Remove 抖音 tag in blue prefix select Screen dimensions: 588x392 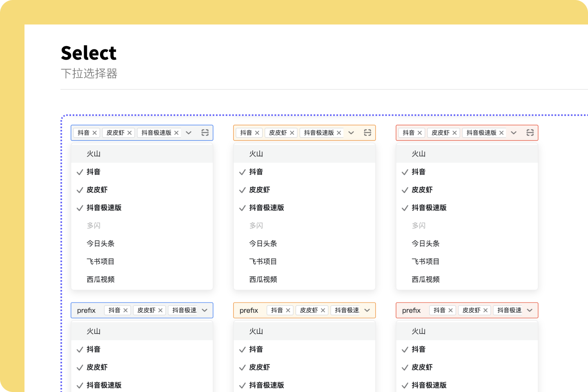point(126,310)
